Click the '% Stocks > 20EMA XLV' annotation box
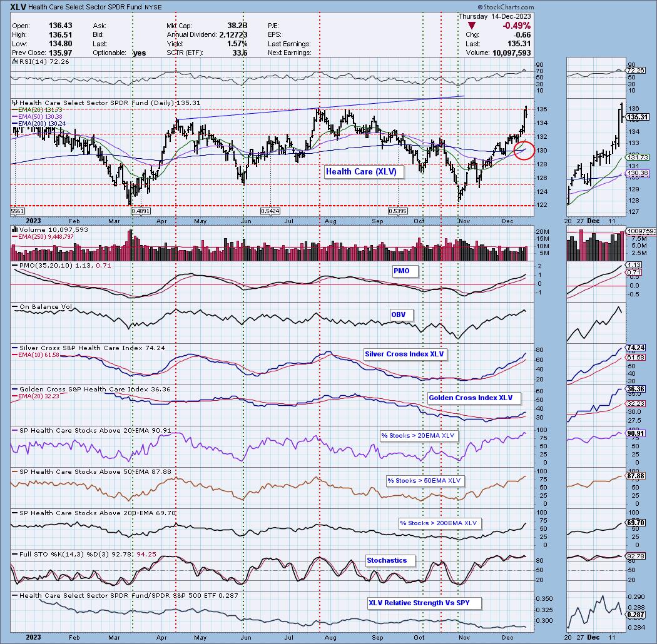657x644 pixels. 419,436
